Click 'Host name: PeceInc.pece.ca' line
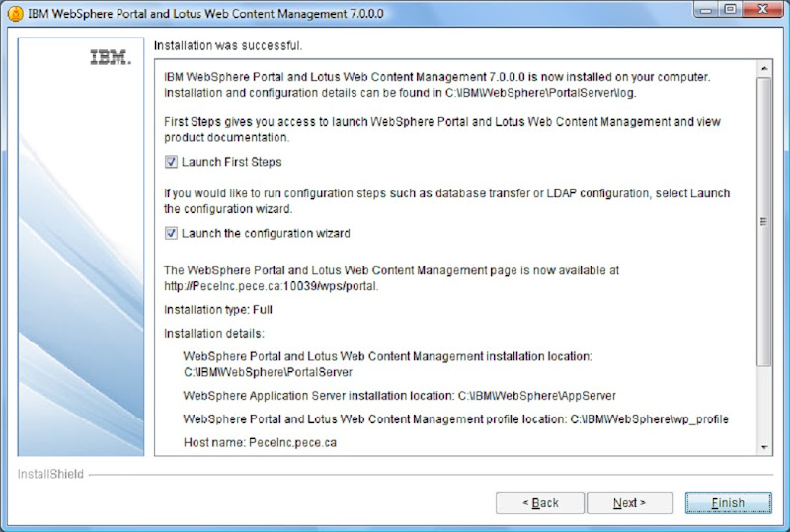Screen dimensions: 790x532 pos(260,442)
